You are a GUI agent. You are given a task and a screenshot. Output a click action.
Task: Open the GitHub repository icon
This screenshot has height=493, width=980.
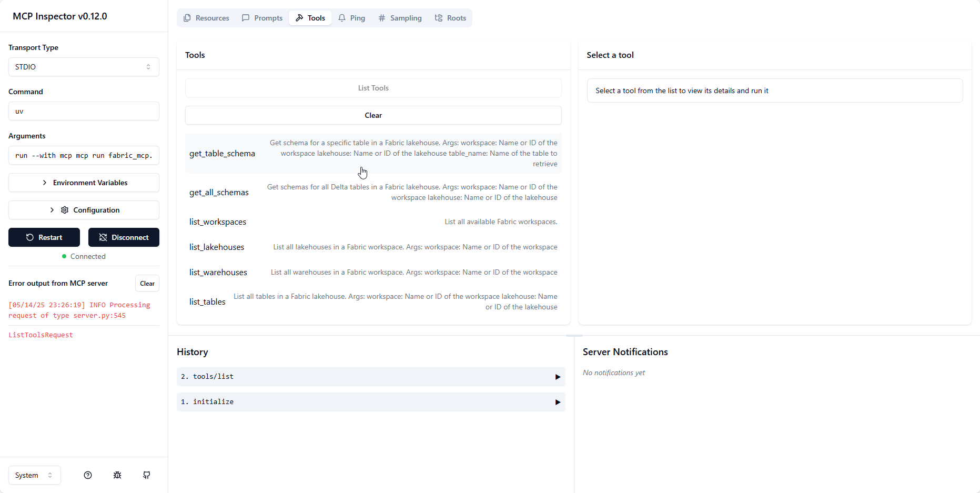[x=147, y=475]
